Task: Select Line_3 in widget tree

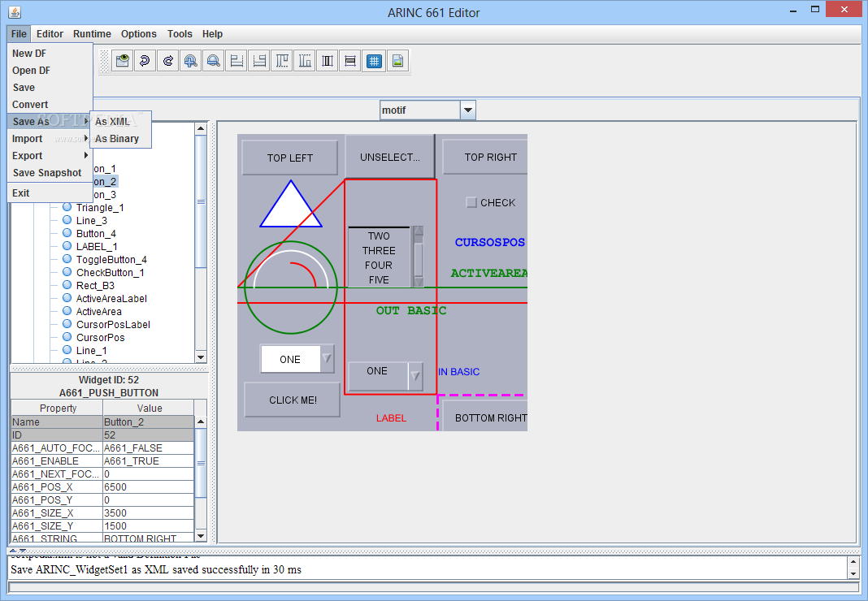Action: click(91, 220)
